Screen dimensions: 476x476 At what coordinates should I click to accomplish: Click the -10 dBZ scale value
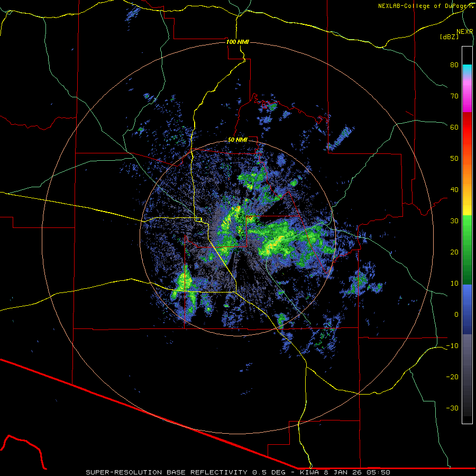452,346
